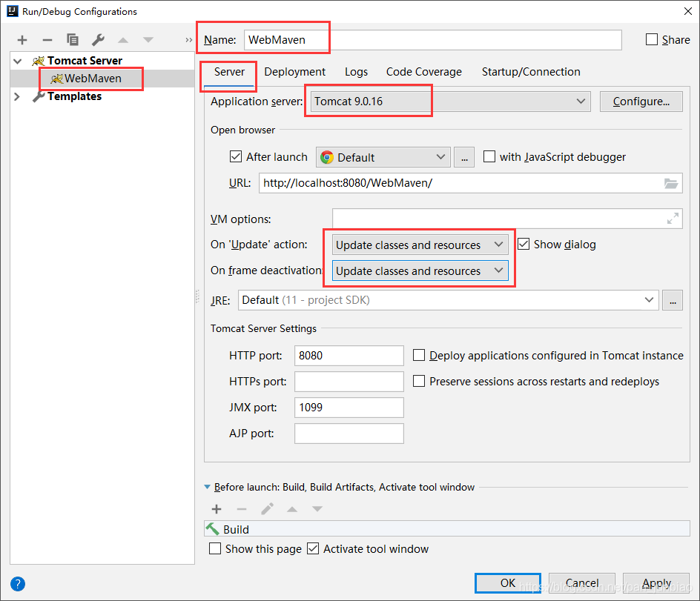Check the Show this page option
This screenshot has height=601, width=700.
[x=215, y=548]
